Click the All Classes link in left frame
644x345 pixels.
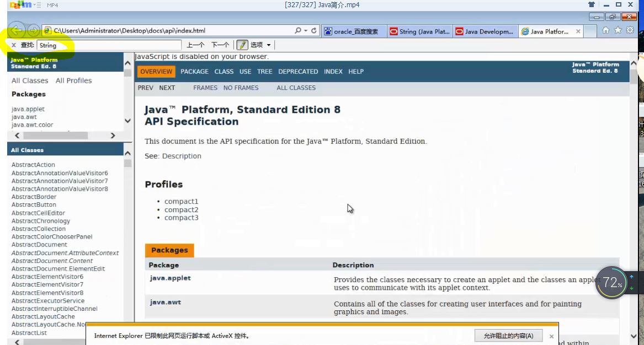click(30, 80)
